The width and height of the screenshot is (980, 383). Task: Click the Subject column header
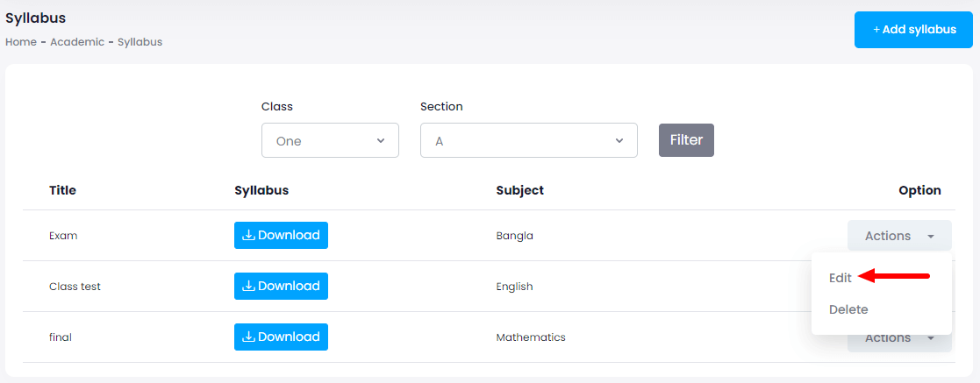coord(519,190)
